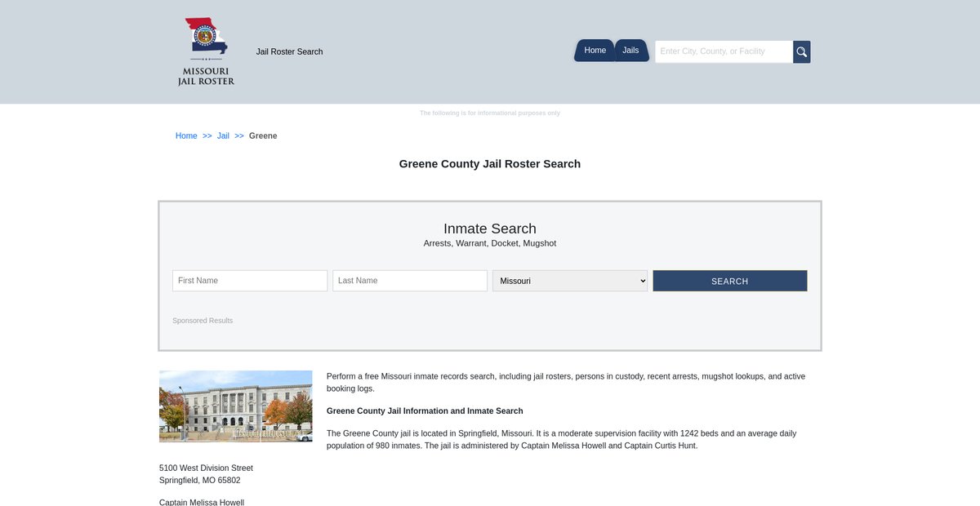This screenshot has width=980, height=506.
Task: Select the Greene breadcrumb text
Action: [x=263, y=135]
